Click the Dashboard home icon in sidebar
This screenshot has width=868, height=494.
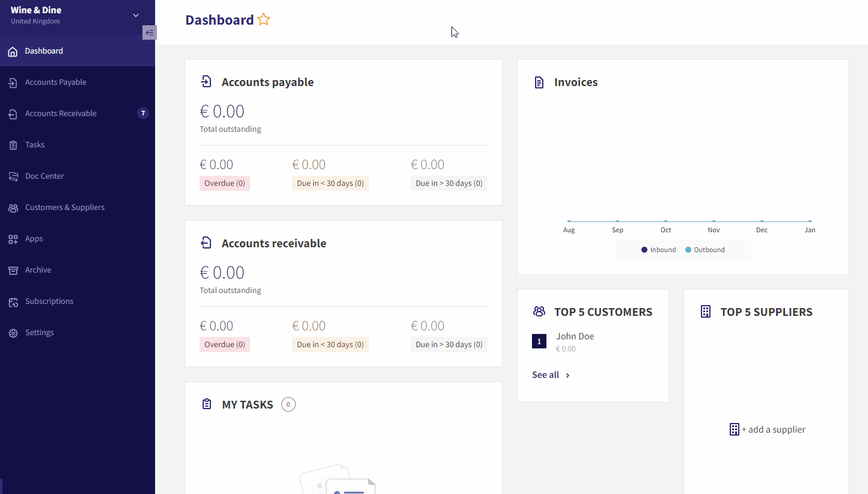[13, 52]
